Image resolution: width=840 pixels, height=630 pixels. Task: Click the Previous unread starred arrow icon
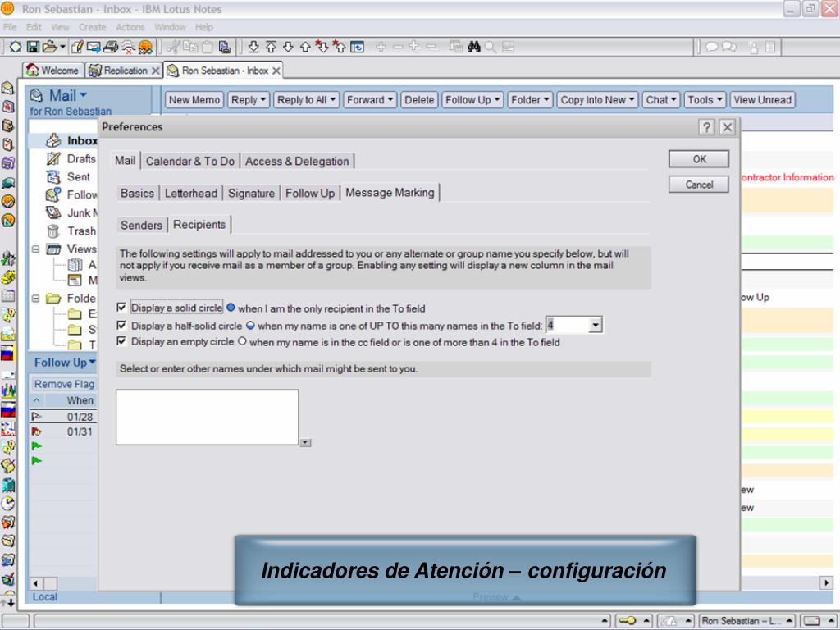[x=339, y=47]
